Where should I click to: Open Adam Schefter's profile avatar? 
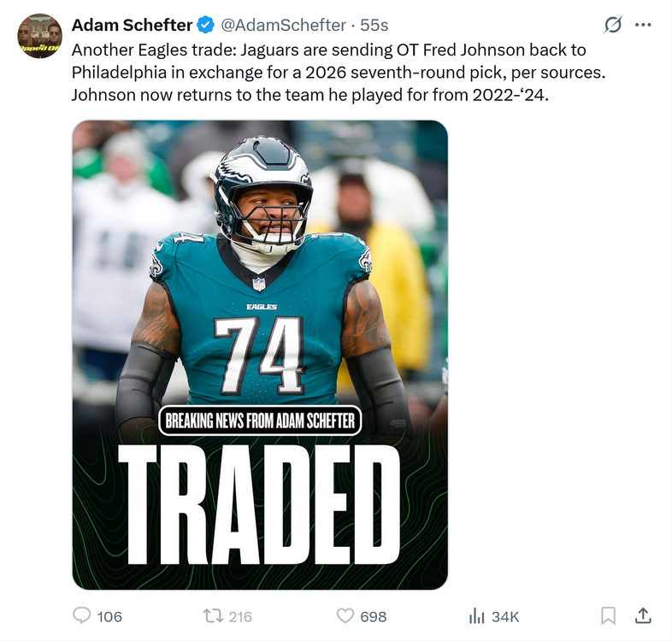pos(39,36)
